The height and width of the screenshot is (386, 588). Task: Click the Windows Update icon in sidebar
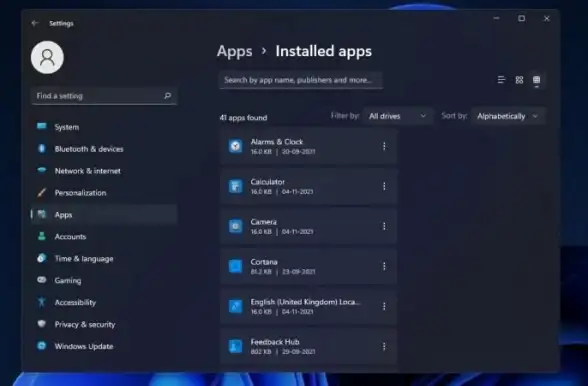[42, 346]
